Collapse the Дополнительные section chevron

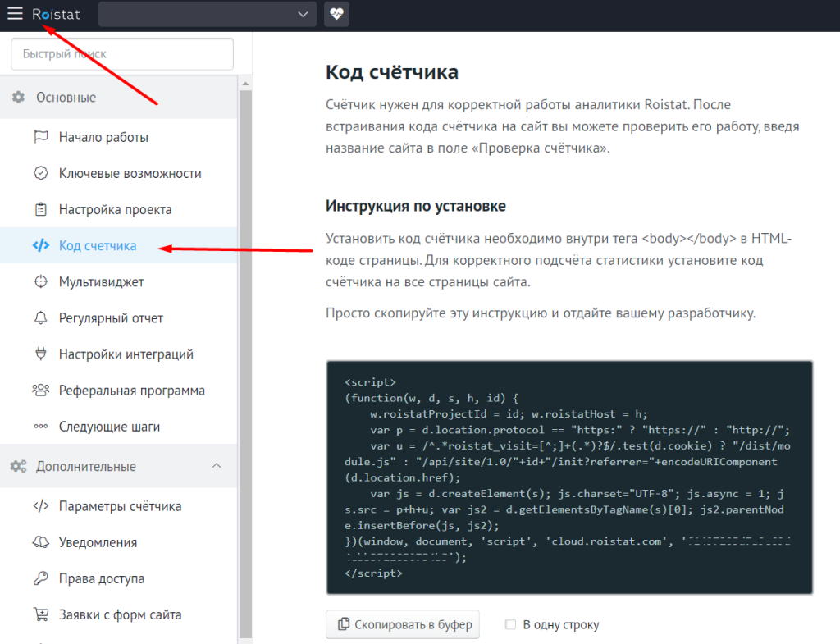click(x=217, y=466)
